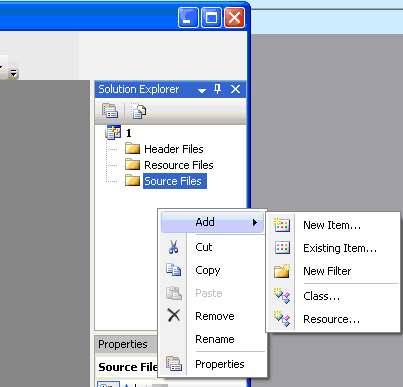This screenshot has height=387, width=403.
Task: Click the New Filter folder icon
Action: 282,271
